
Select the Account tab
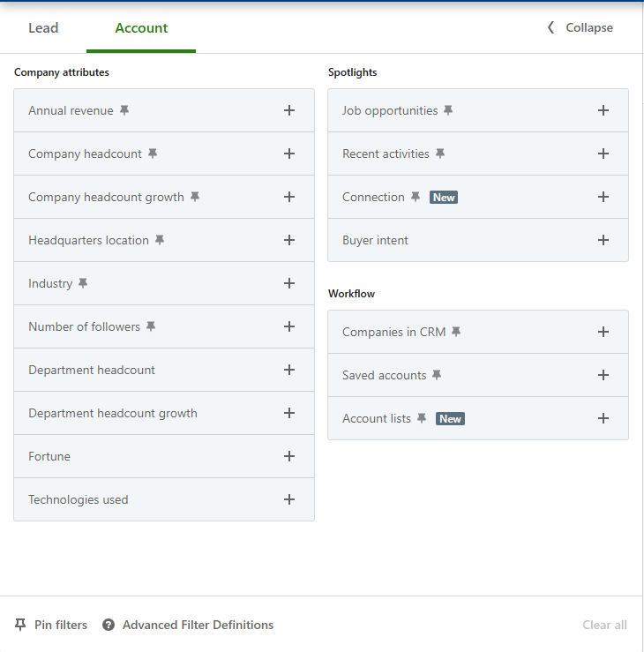(141, 28)
